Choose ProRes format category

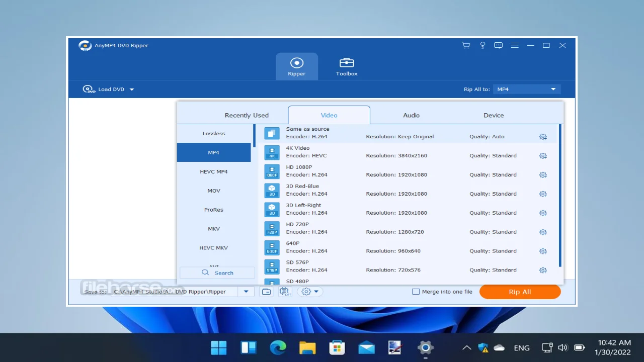214,210
